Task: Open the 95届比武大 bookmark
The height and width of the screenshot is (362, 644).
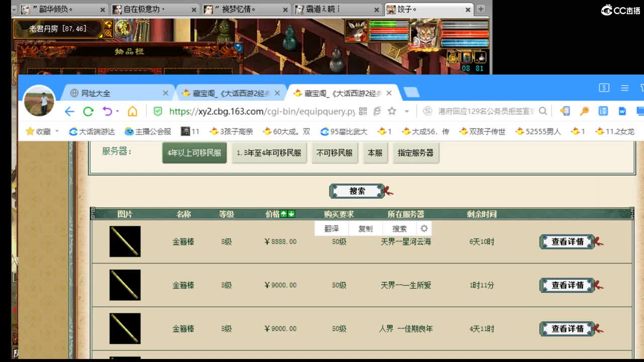Action: 344,132
